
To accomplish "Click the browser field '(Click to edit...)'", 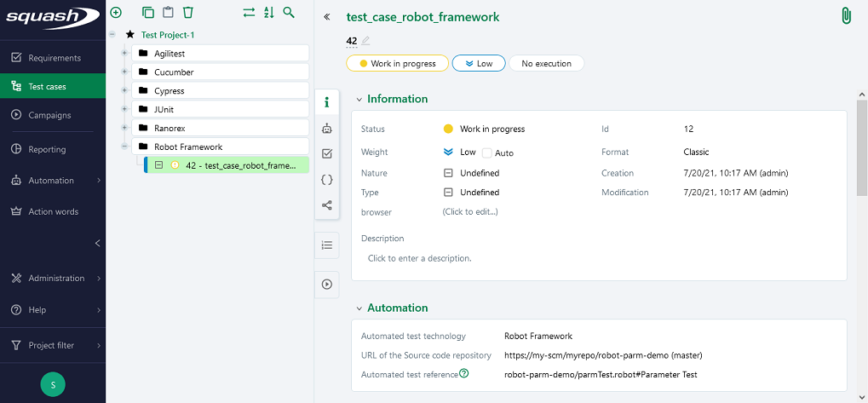I will pos(470,212).
